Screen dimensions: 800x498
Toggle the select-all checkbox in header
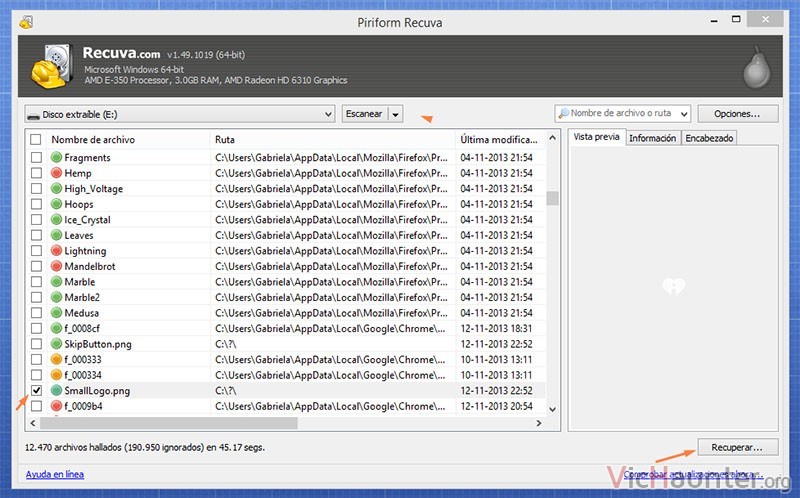click(x=36, y=139)
